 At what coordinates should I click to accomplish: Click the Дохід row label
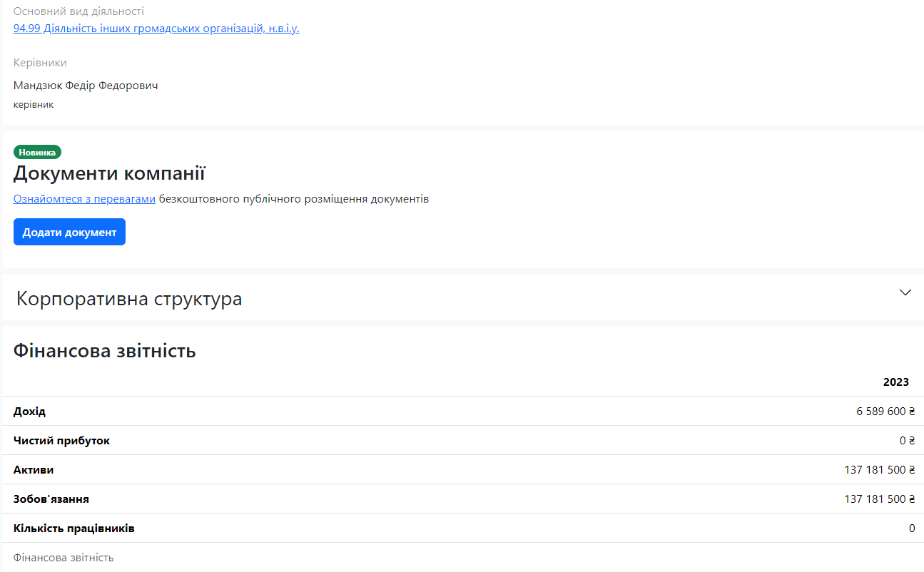(x=30, y=412)
